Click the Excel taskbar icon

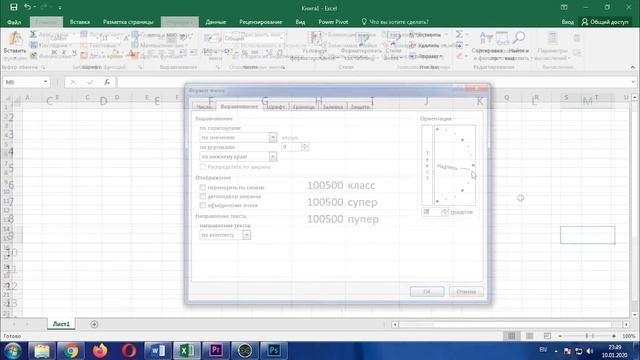187,351
